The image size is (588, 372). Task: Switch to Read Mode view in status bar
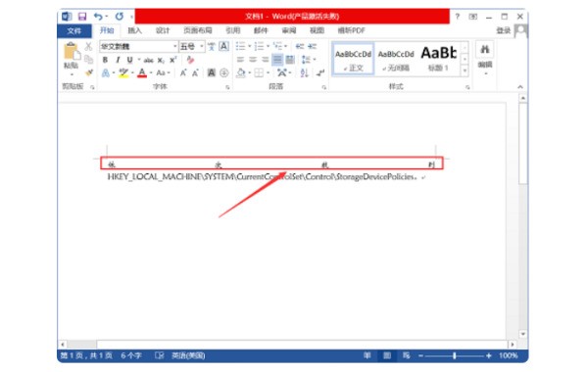[x=367, y=355]
